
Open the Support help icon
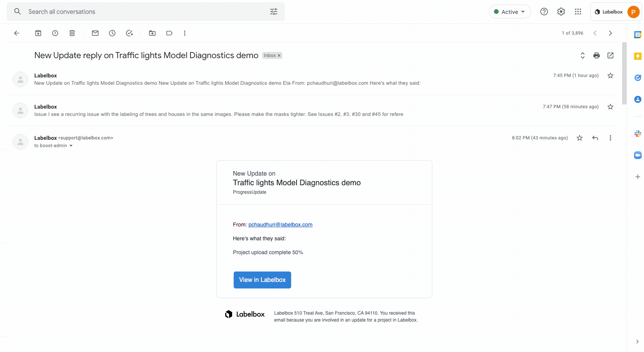coord(544,12)
